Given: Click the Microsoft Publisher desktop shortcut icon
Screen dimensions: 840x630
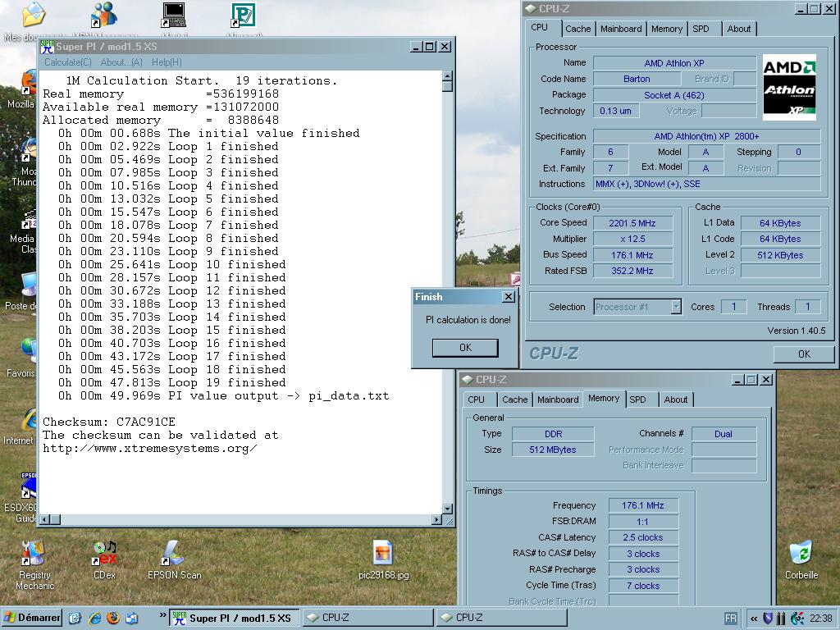Looking at the screenshot, I should pyautogui.click(x=244, y=16).
